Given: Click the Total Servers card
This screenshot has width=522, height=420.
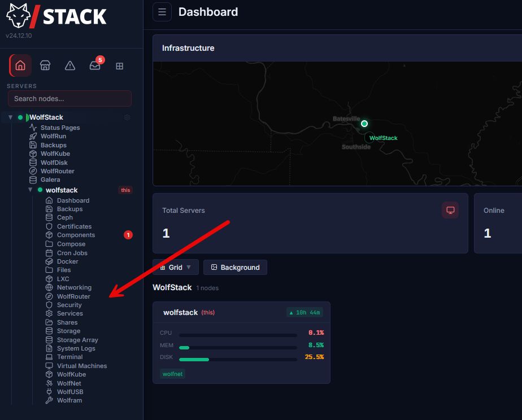Looking at the screenshot, I should [310, 223].
